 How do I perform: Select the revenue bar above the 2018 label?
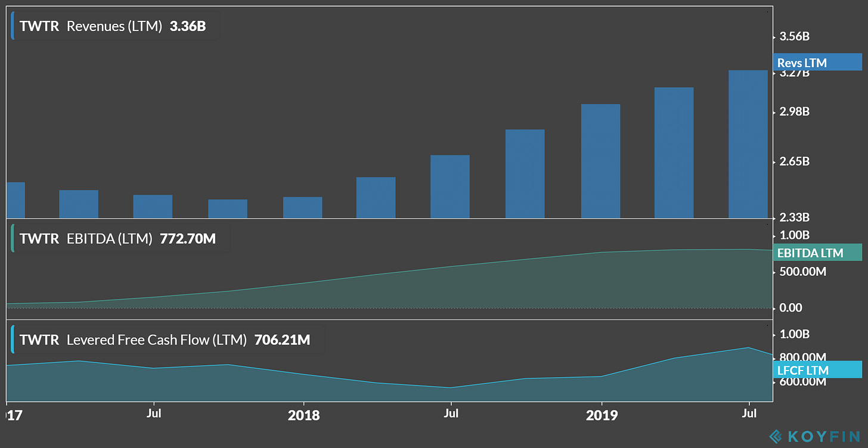[302, 207]
